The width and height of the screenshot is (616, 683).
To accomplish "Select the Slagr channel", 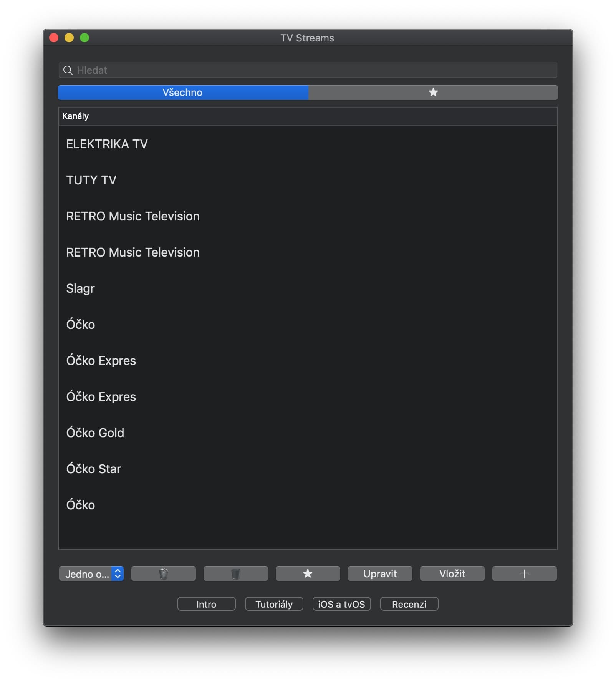I will point(308,288).
